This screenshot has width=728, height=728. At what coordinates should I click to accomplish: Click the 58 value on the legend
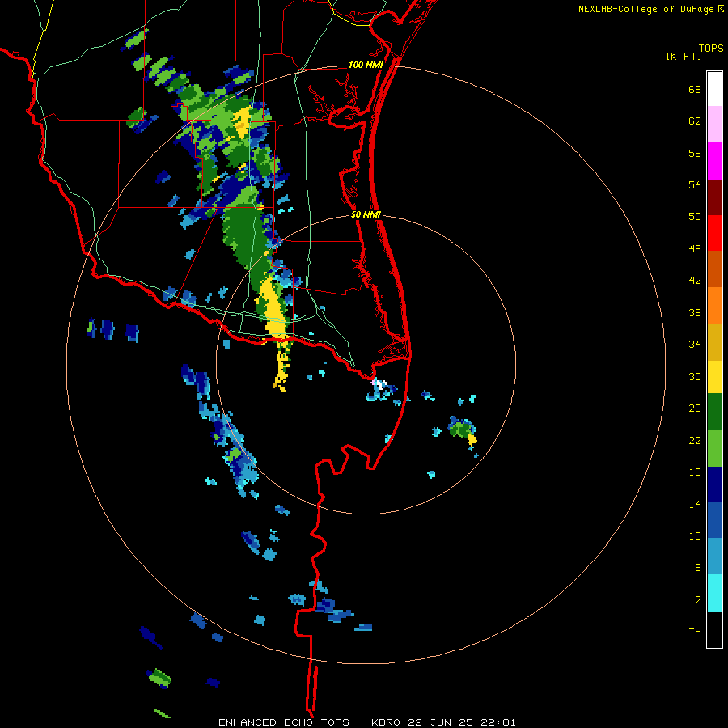695,154
